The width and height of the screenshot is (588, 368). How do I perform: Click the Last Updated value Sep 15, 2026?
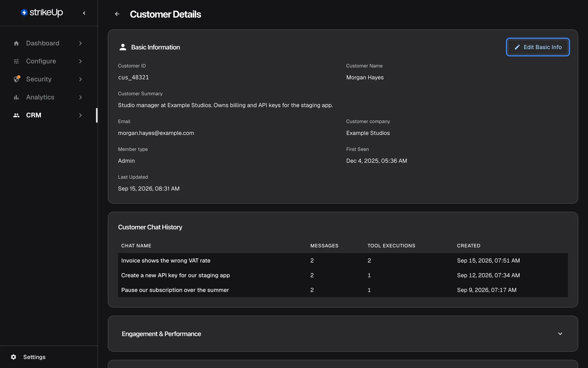tap(149, 189)
